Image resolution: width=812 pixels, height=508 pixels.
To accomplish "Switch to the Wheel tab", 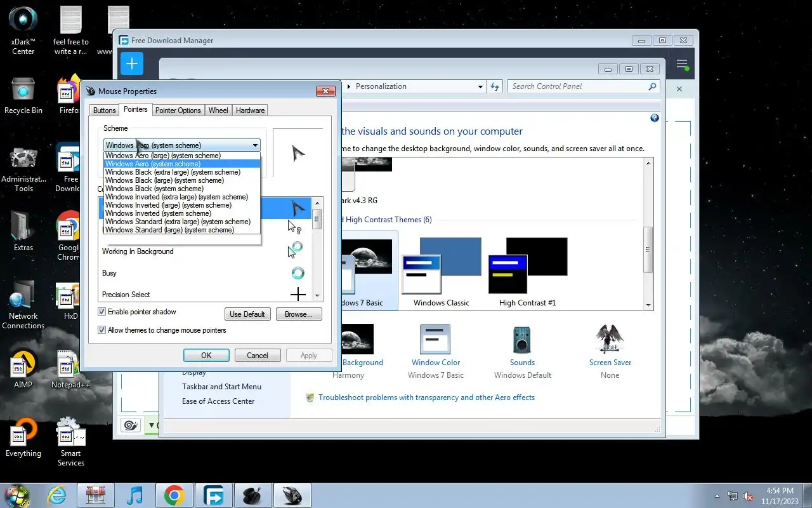I will (218, 110).
